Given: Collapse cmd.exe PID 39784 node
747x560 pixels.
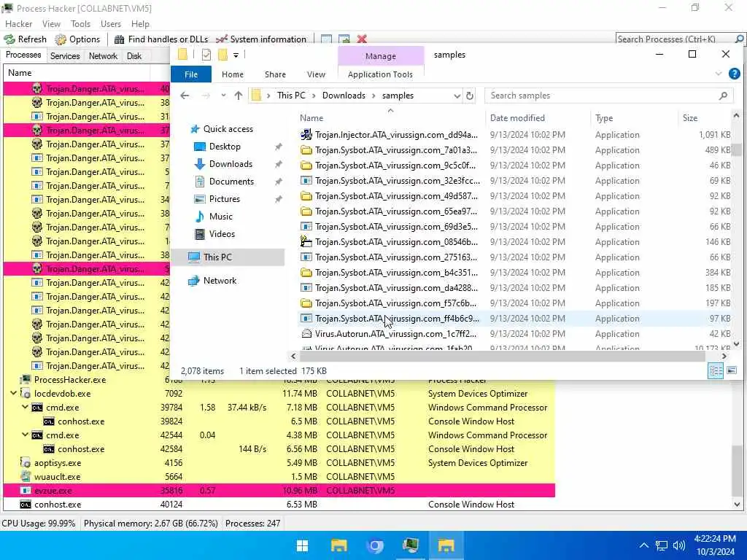Looking at the screenshot, I should pos(26,408).
